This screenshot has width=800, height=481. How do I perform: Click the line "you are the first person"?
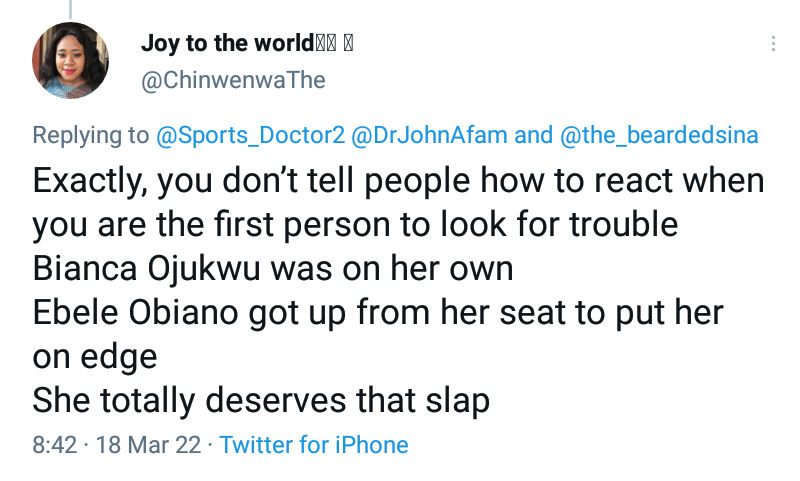pyautogui.click(x=355, y=225)
